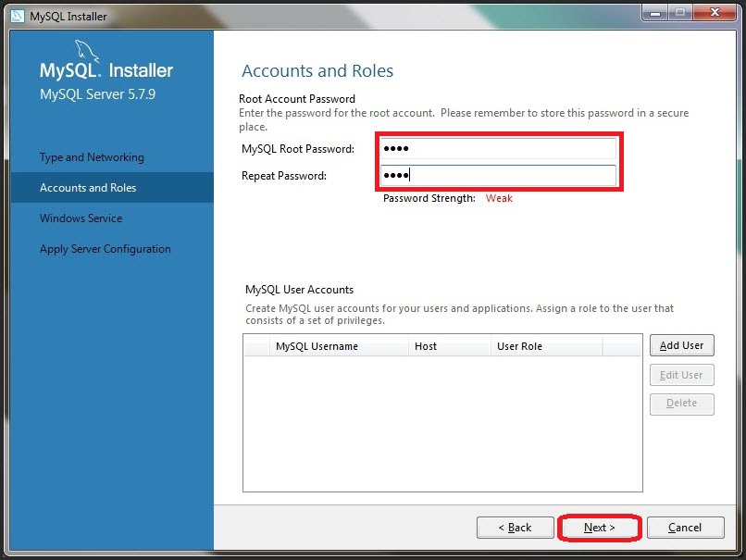Open Apply Server Configuration step
Image resolution: width=746 pixels, height=560 pixels.
106,249
